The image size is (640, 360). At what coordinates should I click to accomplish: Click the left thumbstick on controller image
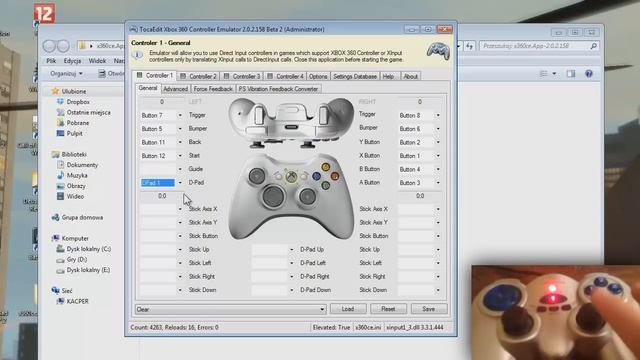point(257,176)
